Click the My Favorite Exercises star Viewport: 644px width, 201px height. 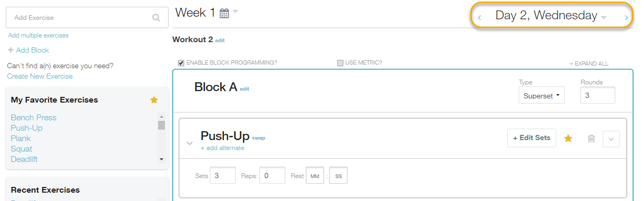pos(154,100)
